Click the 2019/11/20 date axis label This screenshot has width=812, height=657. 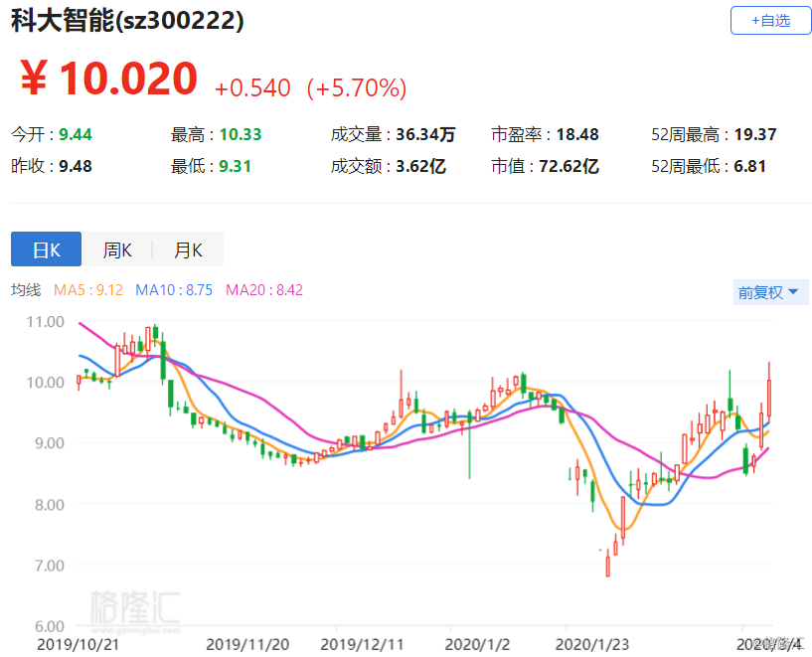[247, 644]
